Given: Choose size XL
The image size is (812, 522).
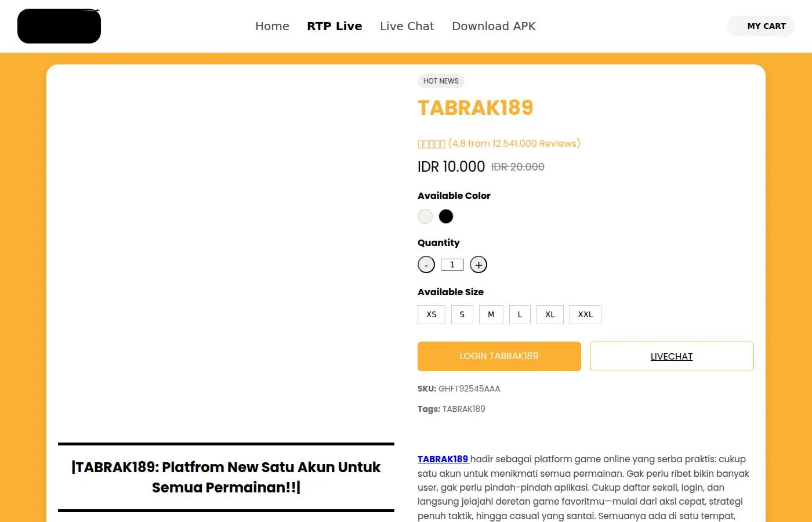Looking at the screenshot, I should [x=550, y=314].
